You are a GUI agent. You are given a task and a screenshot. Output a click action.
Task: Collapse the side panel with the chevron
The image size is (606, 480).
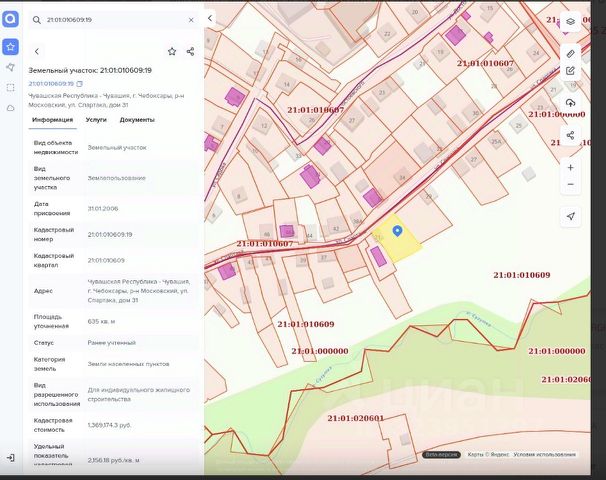[209, 19]
